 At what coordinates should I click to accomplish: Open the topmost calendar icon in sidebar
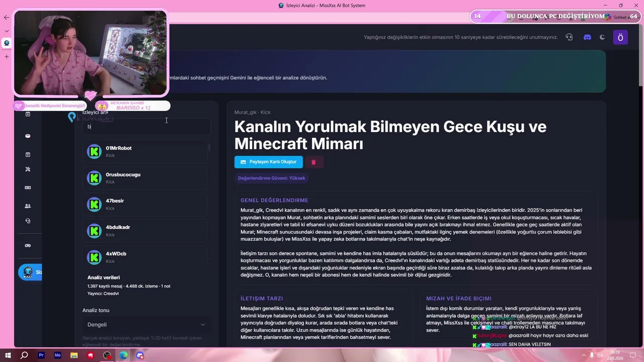click(28, 114)
